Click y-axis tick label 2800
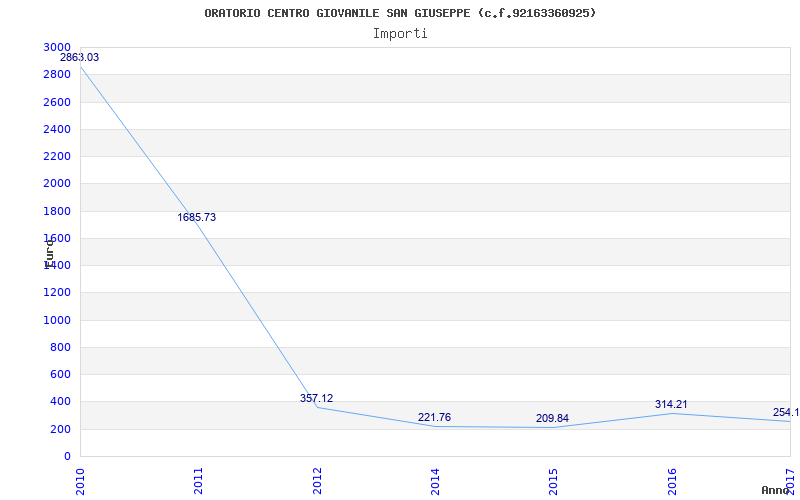 click(57, 74)
